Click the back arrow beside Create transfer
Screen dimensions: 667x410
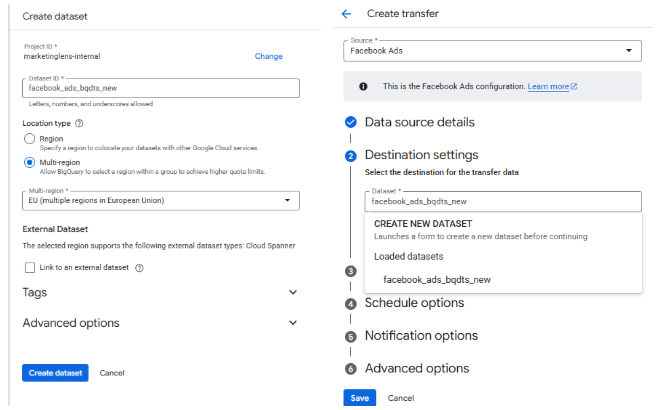pyautogui.click(x=347, y=14)
